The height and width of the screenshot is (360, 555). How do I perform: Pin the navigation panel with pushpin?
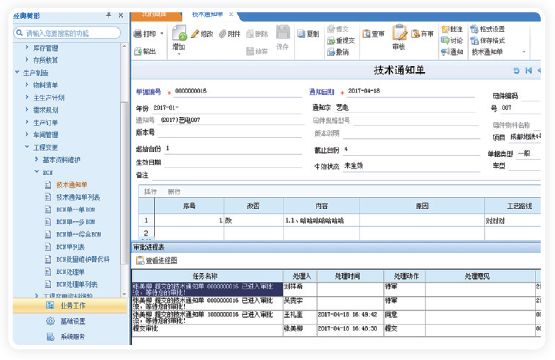click(x=109, y=15)
